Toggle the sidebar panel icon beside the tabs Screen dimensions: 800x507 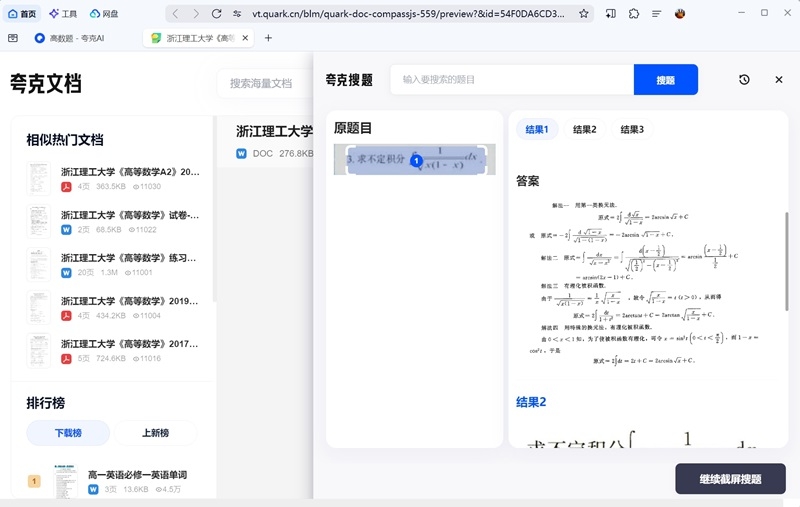coord(13,38)
